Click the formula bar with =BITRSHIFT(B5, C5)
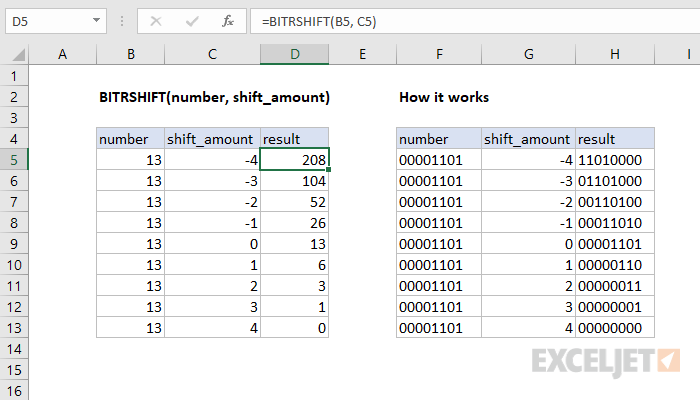The height and width of the screenshot is (400, 700). [x=475, y=21]
